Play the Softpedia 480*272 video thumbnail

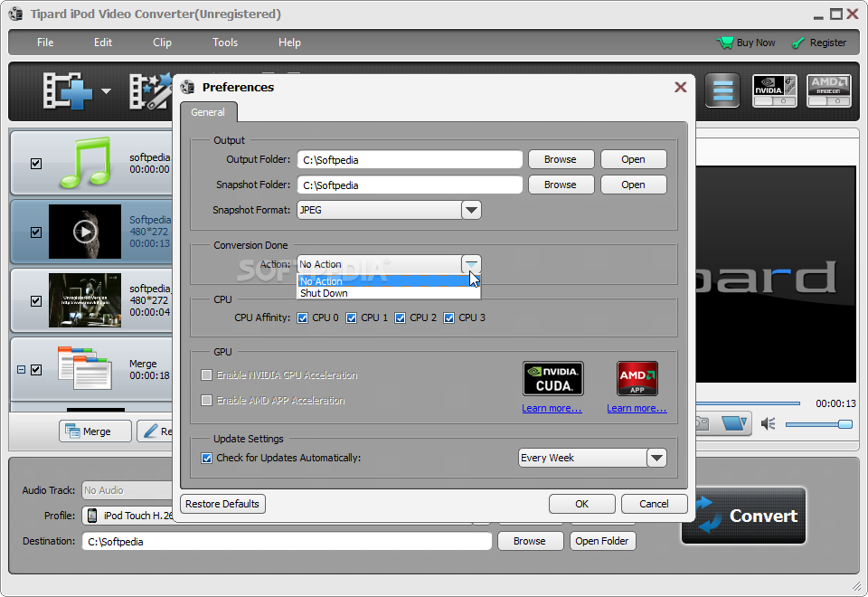click(85, 232)
